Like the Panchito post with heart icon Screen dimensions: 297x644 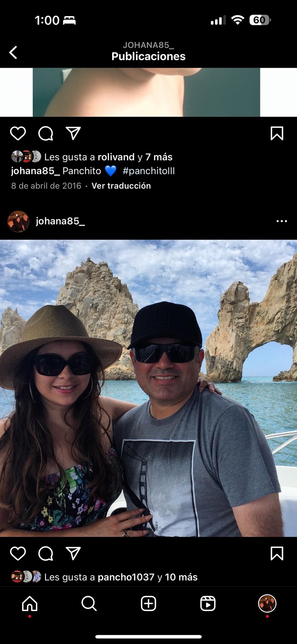coord(18,133)
